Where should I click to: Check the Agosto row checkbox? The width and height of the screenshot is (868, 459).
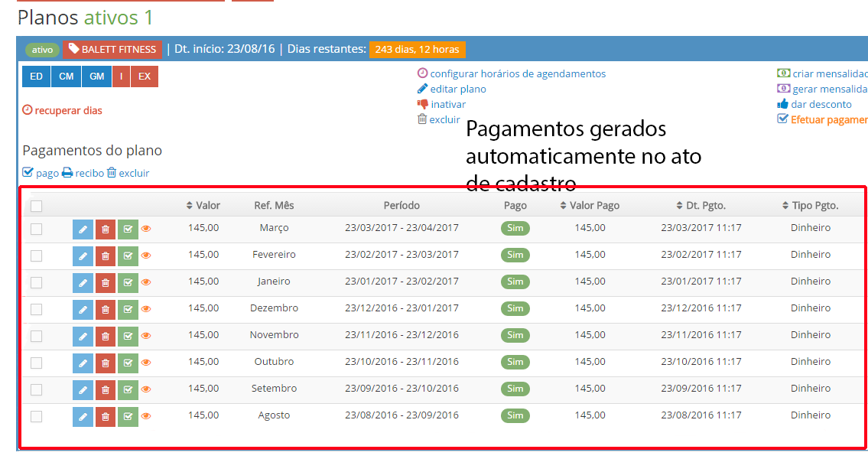(x=36, y=416)
